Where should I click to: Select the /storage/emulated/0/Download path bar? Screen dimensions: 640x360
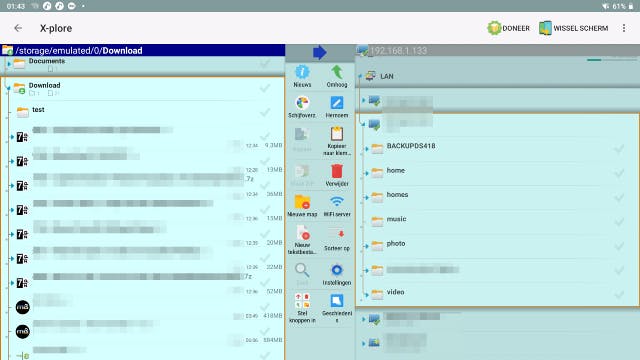point(142,50)
